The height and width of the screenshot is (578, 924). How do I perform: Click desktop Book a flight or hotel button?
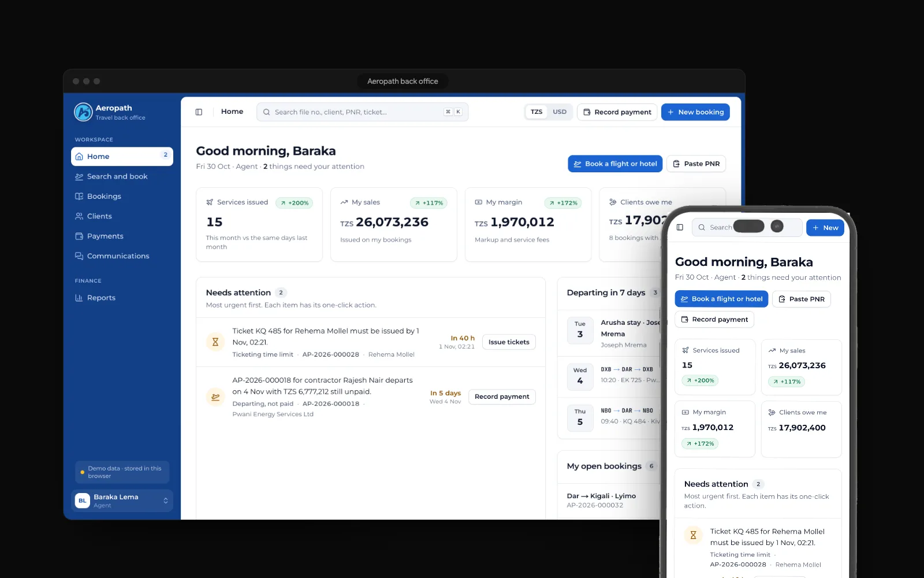(x=615, y=164)
